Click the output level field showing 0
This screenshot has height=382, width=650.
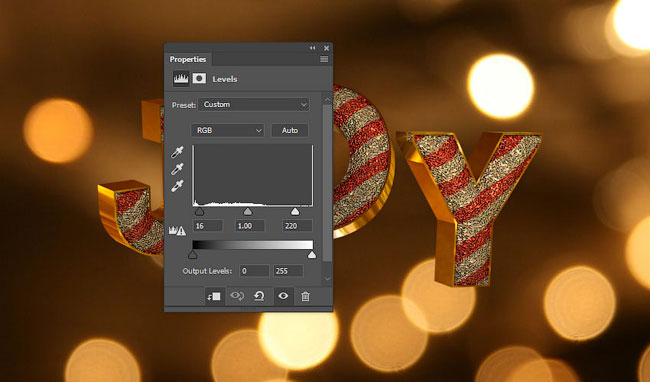coord(254,271)
